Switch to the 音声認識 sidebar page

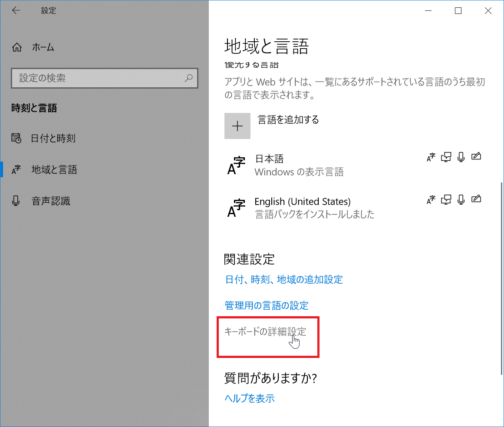pyautogui.click(x=51, y=201)
